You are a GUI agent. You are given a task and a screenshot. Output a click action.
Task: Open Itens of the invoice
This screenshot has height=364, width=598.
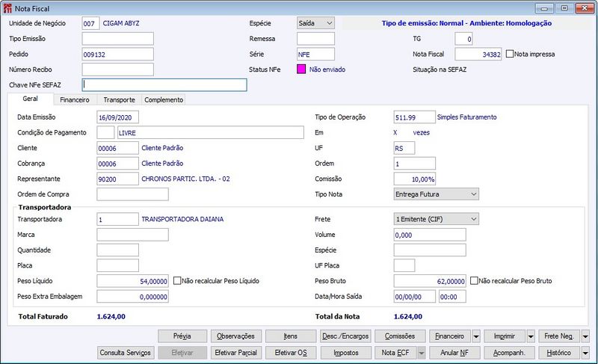291,336
